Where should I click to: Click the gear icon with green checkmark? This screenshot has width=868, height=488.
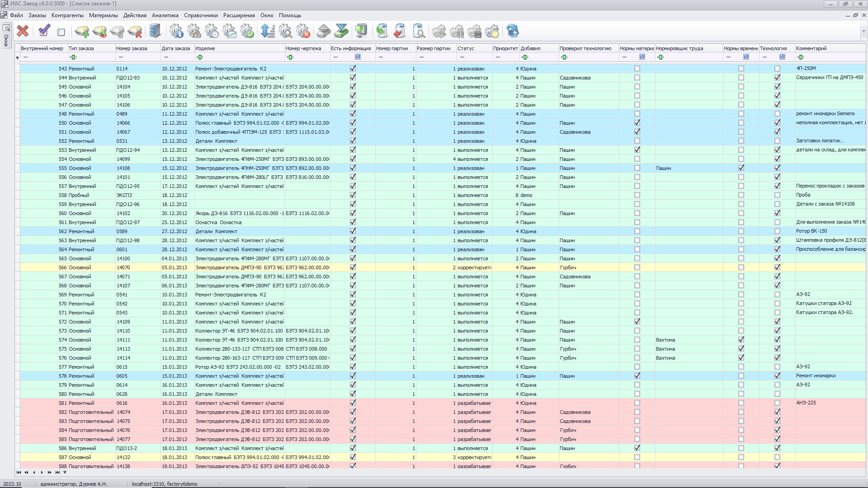pos(247,31)
